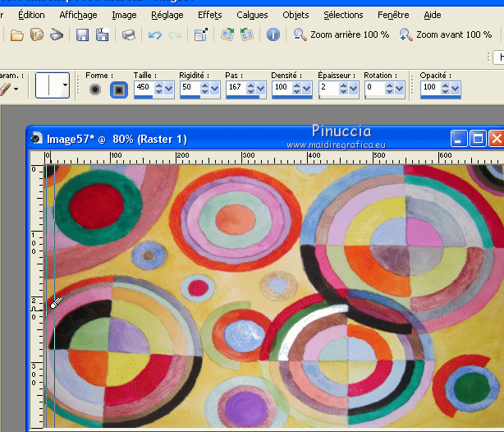Click the Resize image toolbar icon
The image size is (504, 432).
[201, 34]
